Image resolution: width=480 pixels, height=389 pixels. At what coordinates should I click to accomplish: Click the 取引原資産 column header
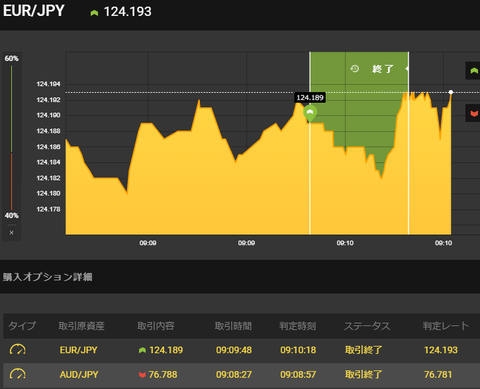coord(82,326)
